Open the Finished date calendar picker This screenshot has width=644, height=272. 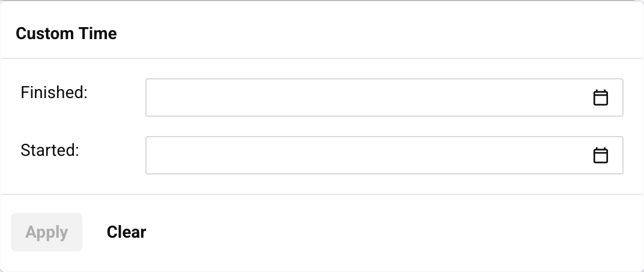(x=601, y=97)
